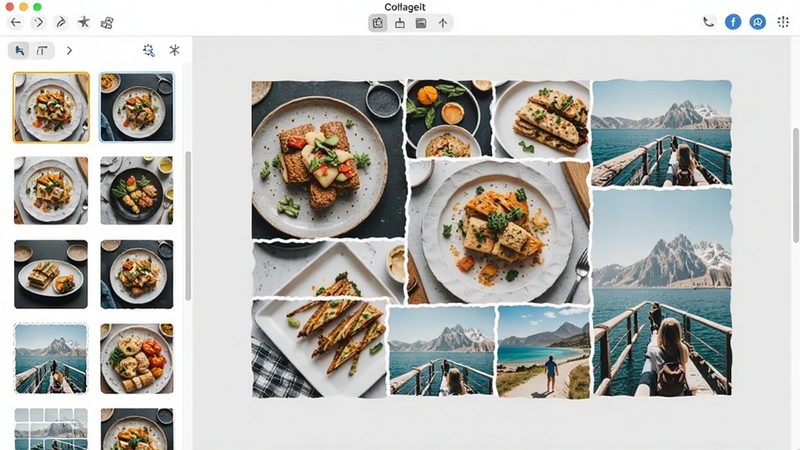Image resolution: width=800 pixels, height=450 pixels.
Task: Select the collage layout mode button
Action: (378, 23)
